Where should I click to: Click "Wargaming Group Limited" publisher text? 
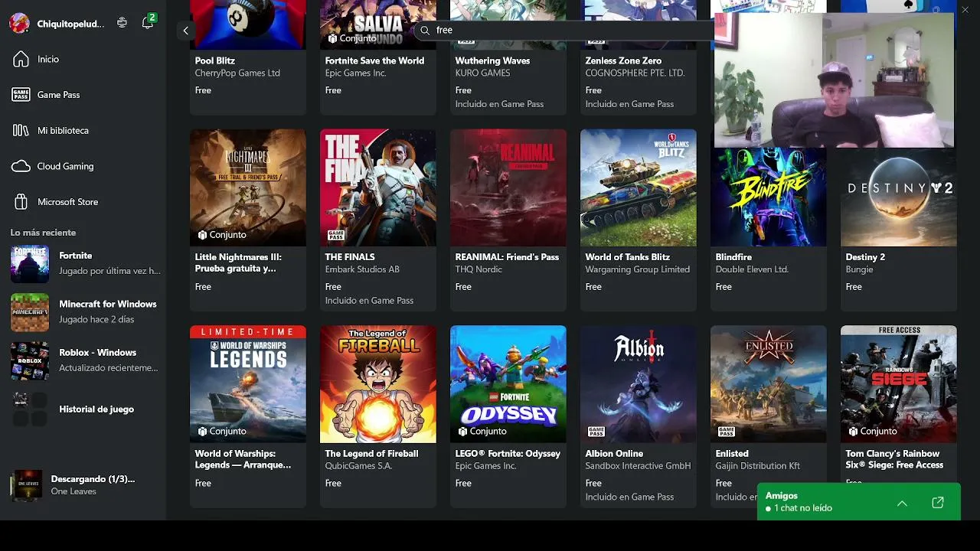tap(638, 269)
